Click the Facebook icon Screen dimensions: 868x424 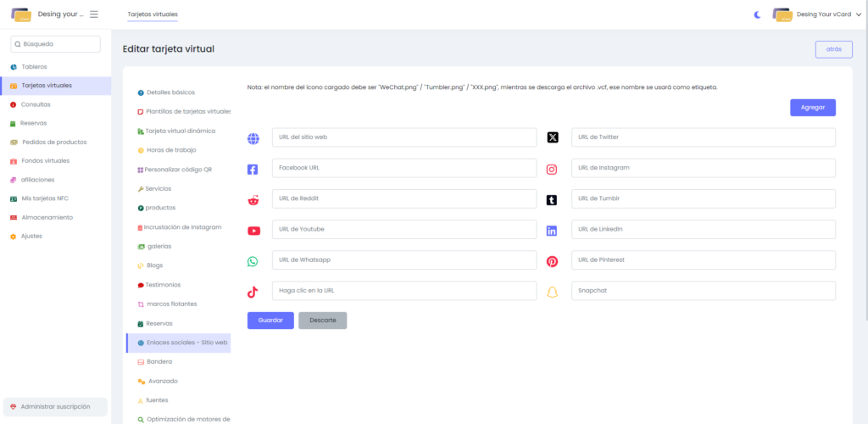pyautogui.click(x=253, y=169)
